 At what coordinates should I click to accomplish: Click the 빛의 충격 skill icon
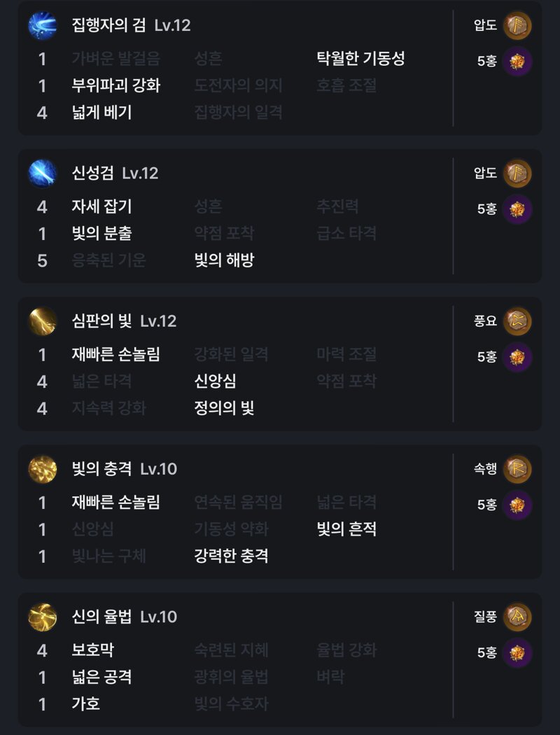[x=43, y=469]
